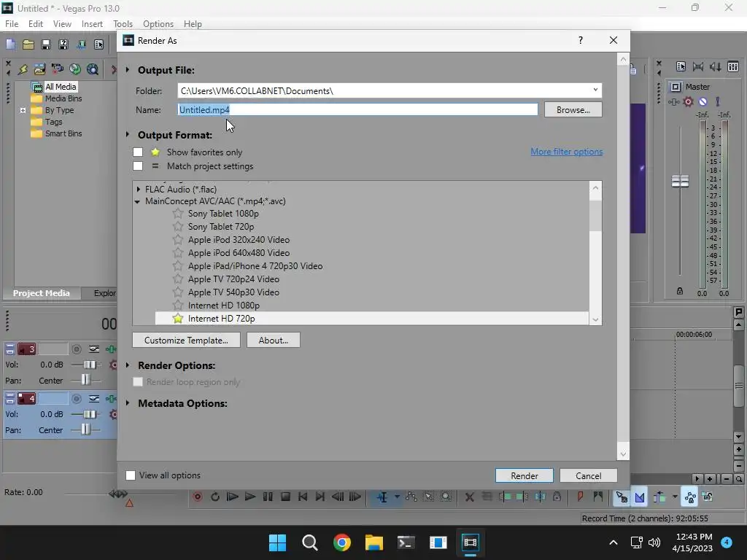Click the Browse... button
Image resolution: width=747 pixels, height=560 pixels.
(573, 109)
